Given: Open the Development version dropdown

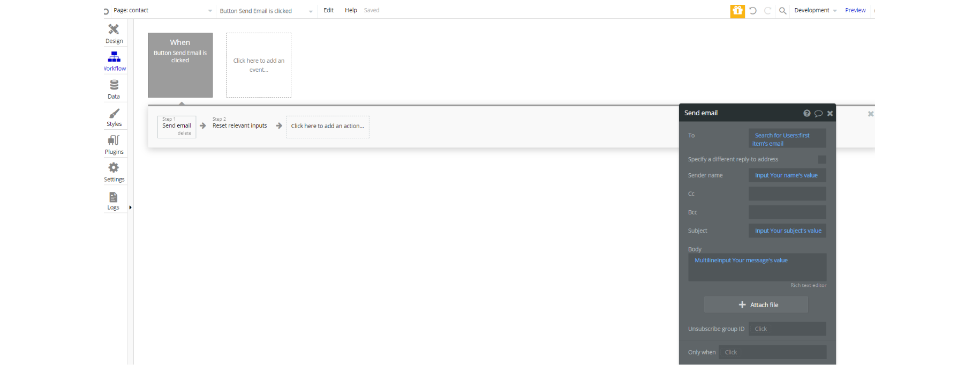Looking at the screenshot, I should coord(816,11).
